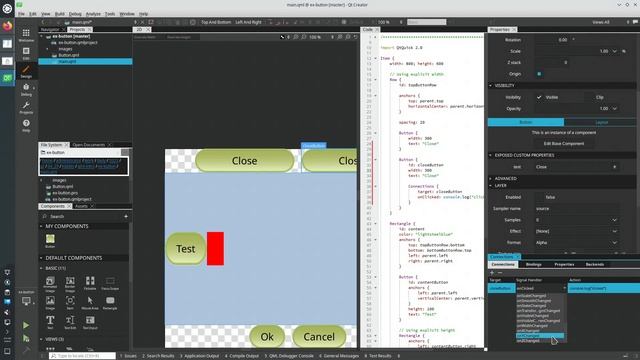Click the Build hammer icon
Image resolution: width=640 pixels, height=360 pixels.
(x=26, y=350)
